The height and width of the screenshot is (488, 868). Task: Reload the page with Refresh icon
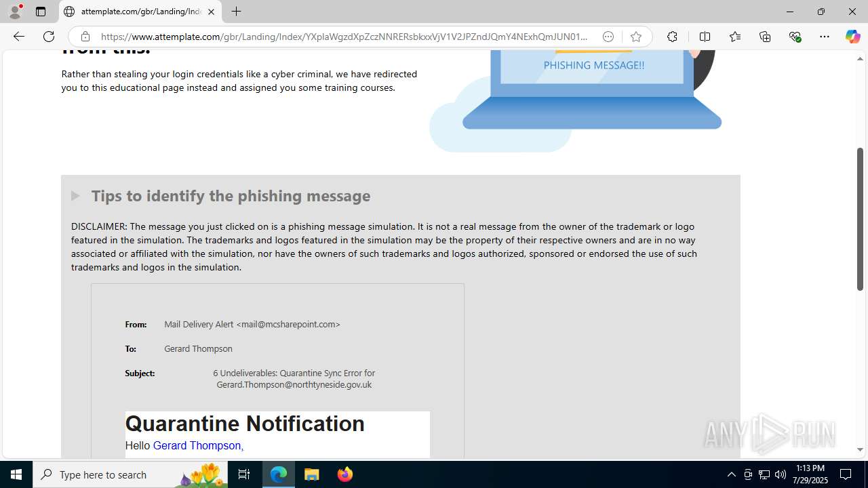(x=49, y=37)
